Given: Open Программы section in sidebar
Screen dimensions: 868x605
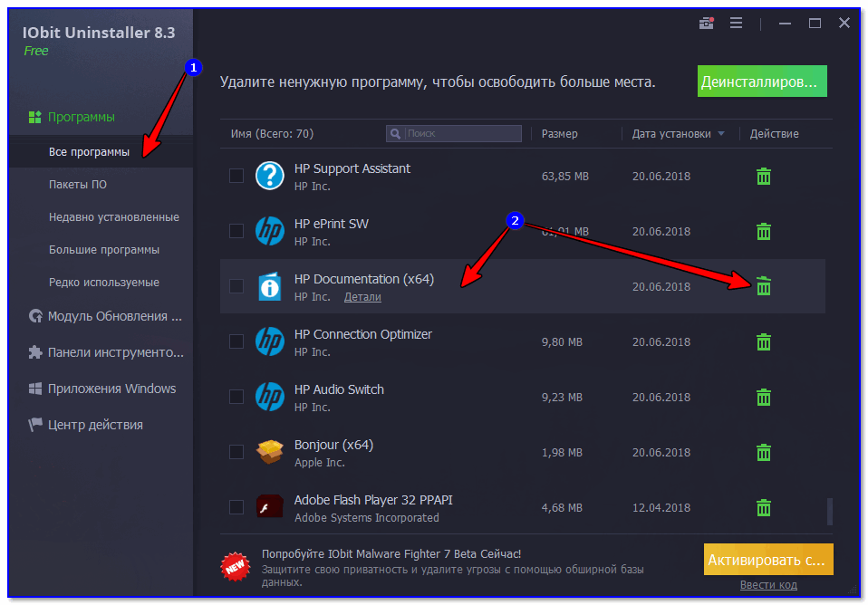Looking at the screenshot, I should [72, 117].
